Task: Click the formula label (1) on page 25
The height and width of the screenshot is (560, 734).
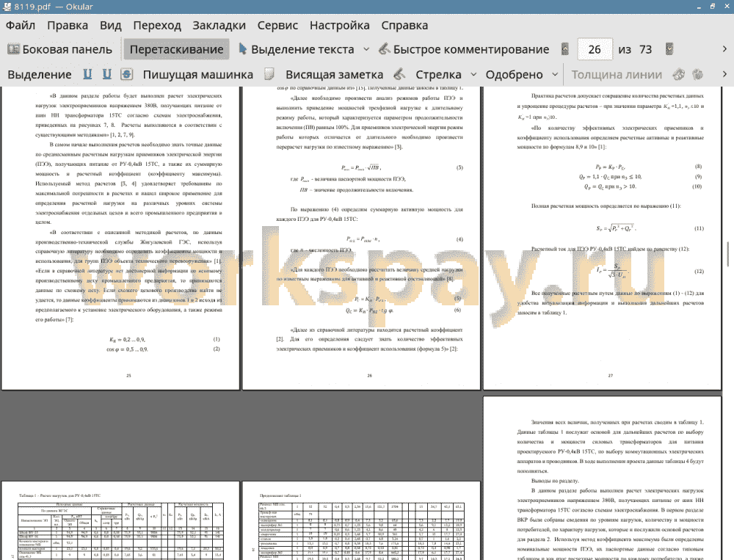Action: tap(217, 339)
